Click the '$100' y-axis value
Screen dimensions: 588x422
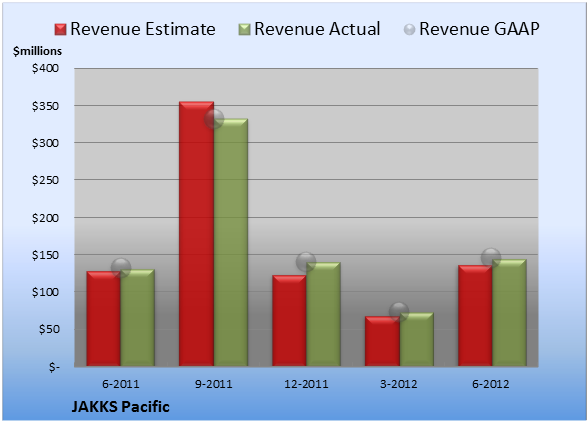click(45, 292)
